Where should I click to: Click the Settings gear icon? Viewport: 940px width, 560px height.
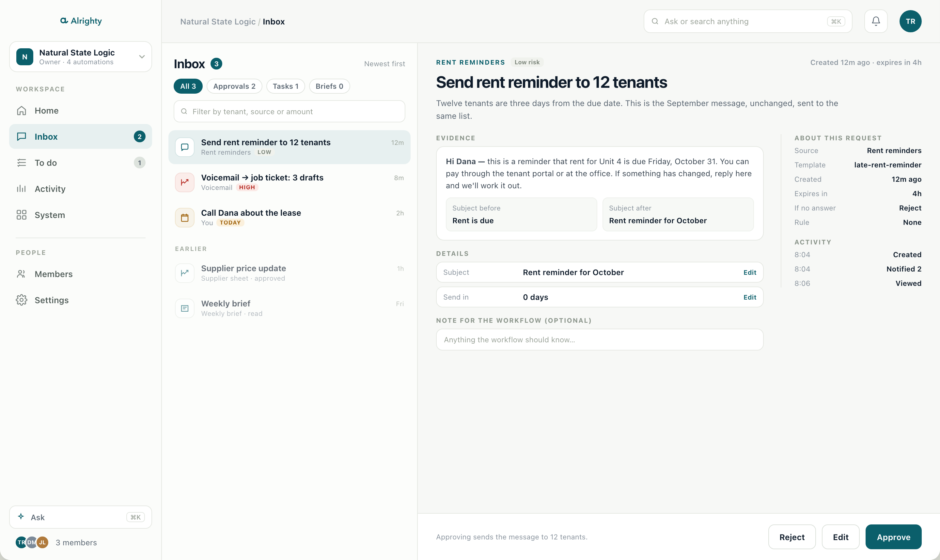(22, 300)
